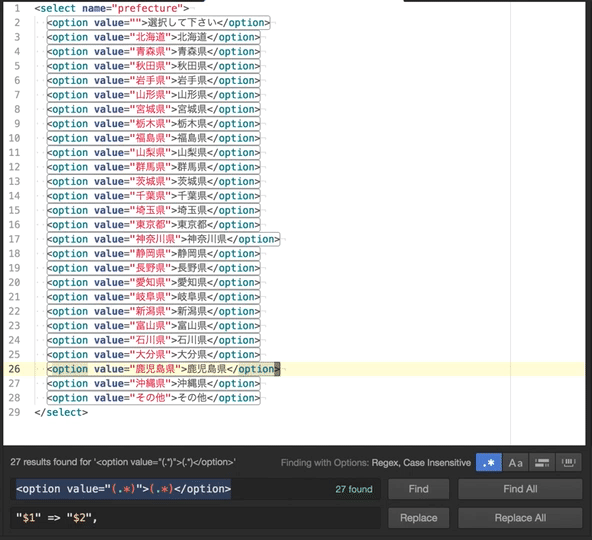Click the Replace button
Screen dimensions: 592x540
coord(419,518)
